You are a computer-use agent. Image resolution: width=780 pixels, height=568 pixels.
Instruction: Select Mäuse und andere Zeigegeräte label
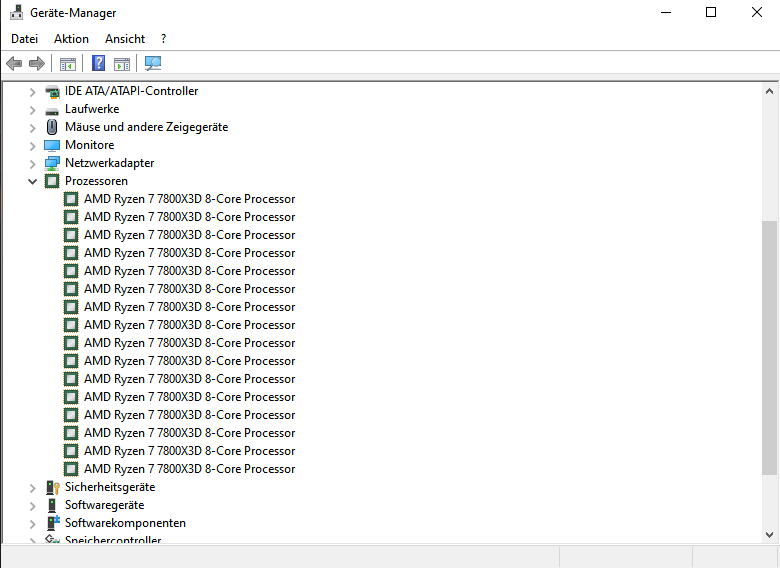(x=146, y=127)
